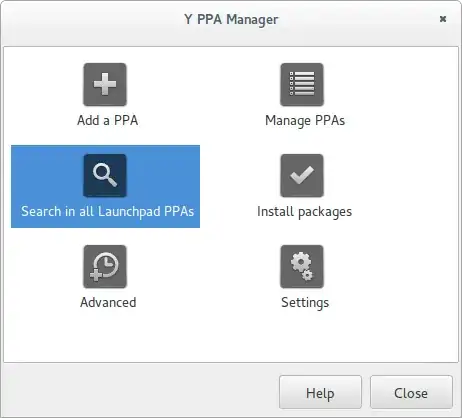Open the Advanced clock-with-plus icon
Screen dimensions: 462x418
[105, 267]
